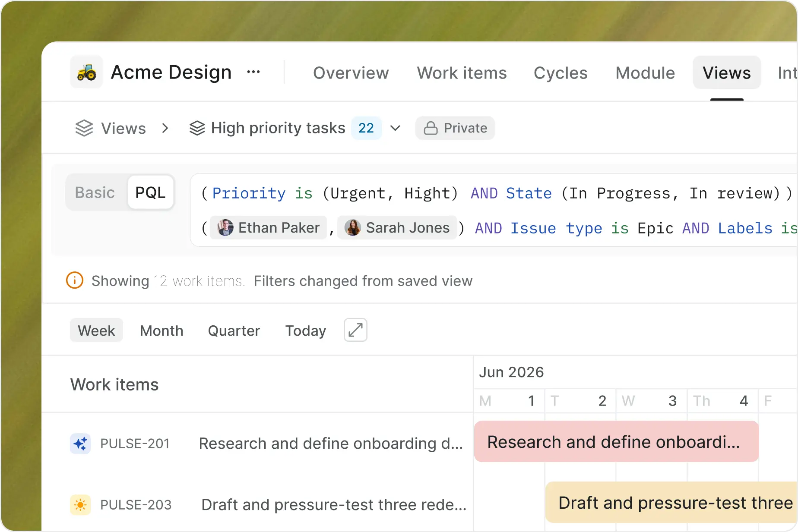Select the Month timeline scale

(161, 331)
